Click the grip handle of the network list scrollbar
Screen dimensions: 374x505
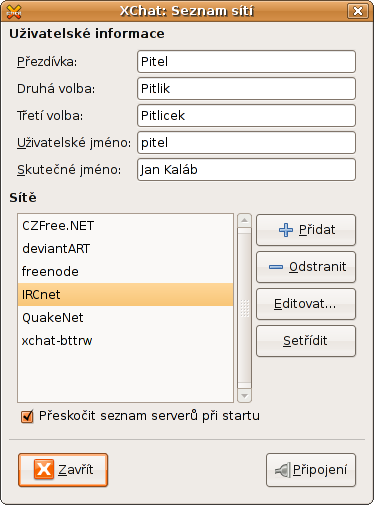point(244,308)
